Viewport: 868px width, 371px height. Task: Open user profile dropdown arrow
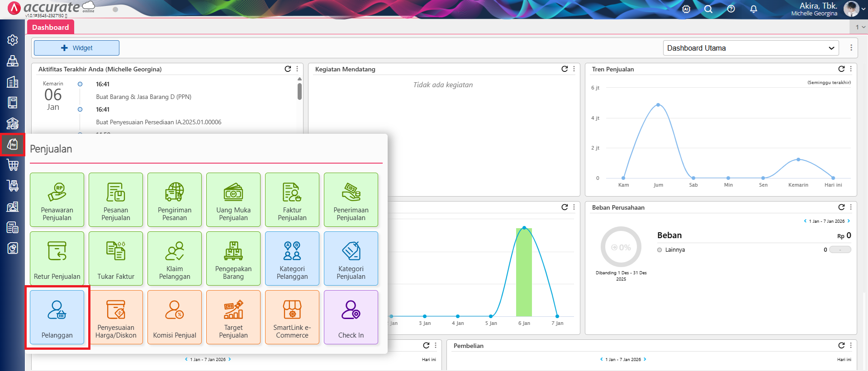point(863,9)
